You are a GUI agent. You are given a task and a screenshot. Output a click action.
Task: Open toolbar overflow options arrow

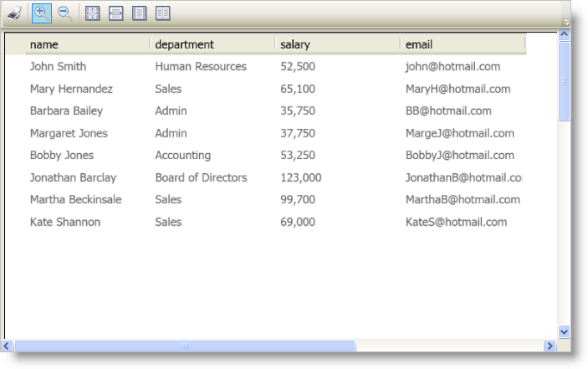click(566, 23)
